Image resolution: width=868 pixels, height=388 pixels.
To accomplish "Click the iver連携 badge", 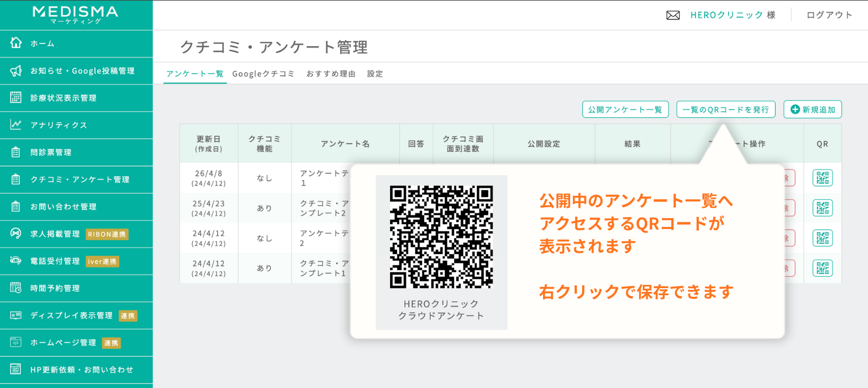I will click(103, 262).
